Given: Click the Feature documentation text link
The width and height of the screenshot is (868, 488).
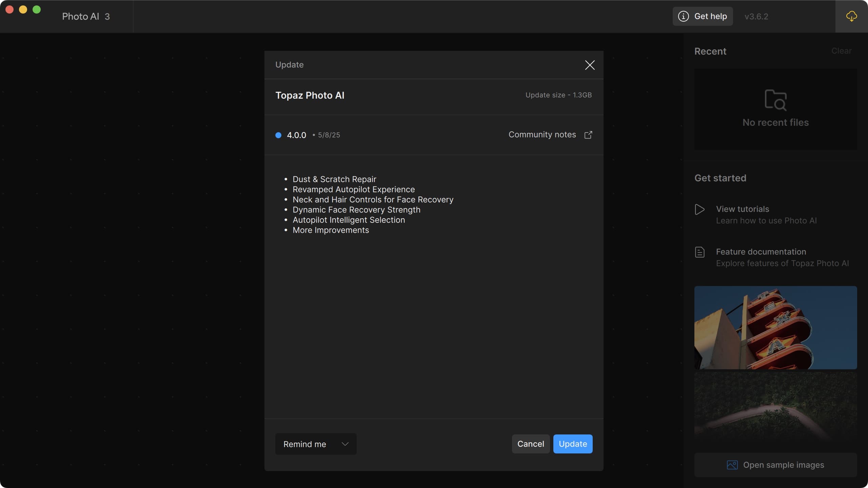Looking at the screenshot, I should click(761, 252).
